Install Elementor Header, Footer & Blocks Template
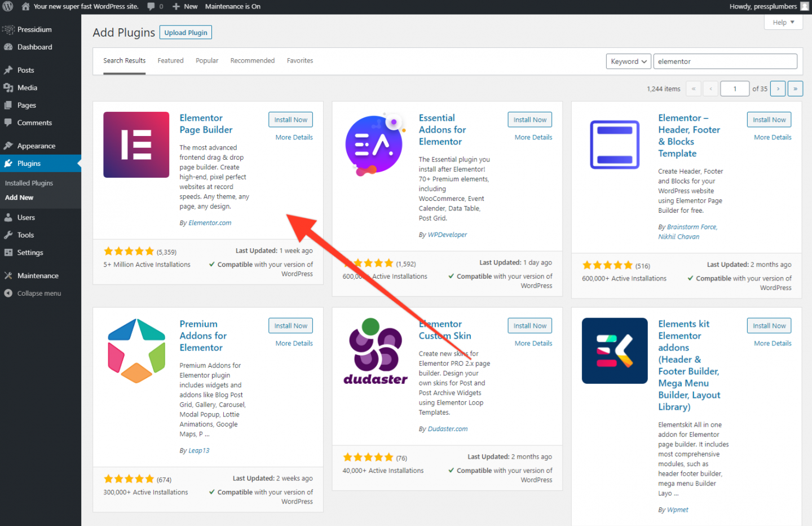The height and width of the screenshot is (526, 812). 769,120
